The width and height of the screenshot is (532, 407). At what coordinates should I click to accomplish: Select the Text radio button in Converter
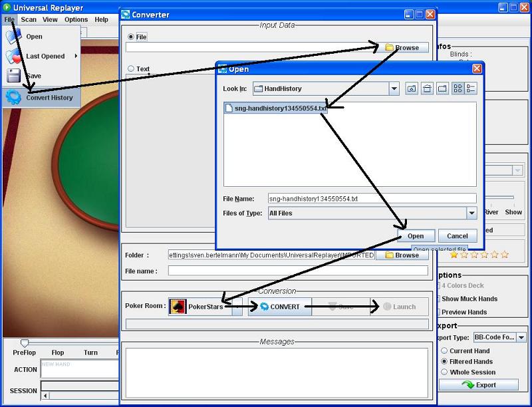click(130, 69)
